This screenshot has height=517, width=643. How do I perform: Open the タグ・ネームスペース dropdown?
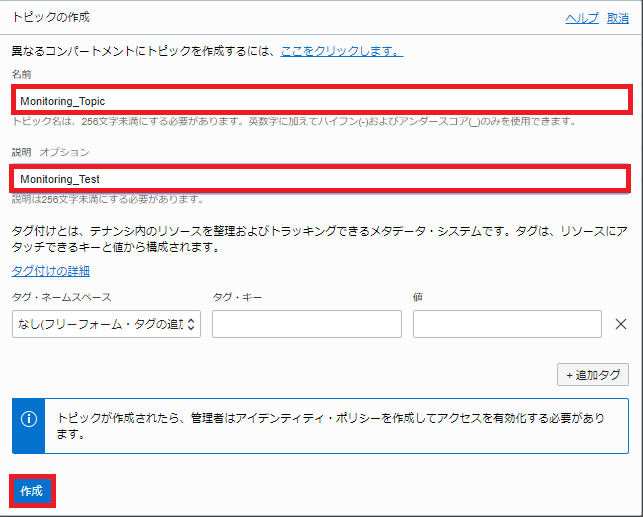tap(106, 324)
